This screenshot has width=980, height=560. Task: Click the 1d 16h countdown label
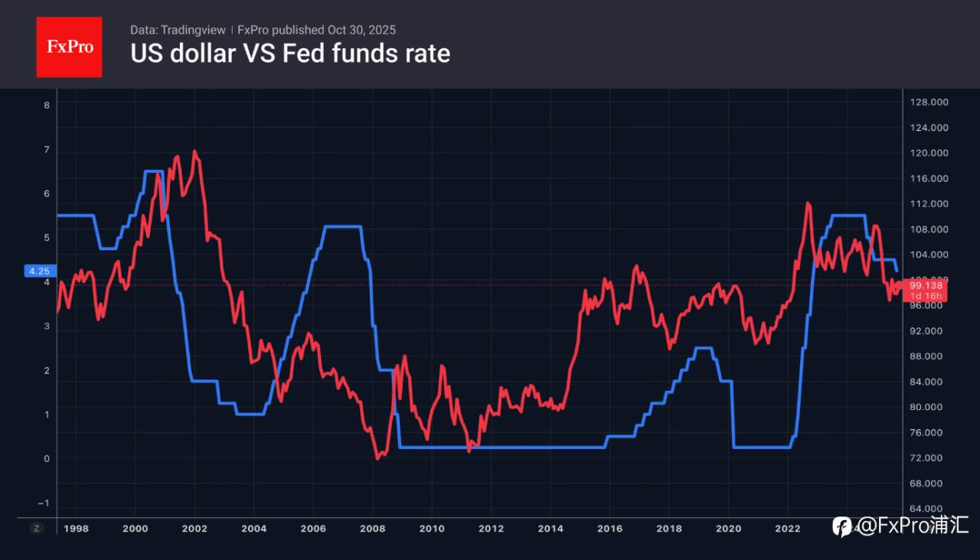click(926, 296)
